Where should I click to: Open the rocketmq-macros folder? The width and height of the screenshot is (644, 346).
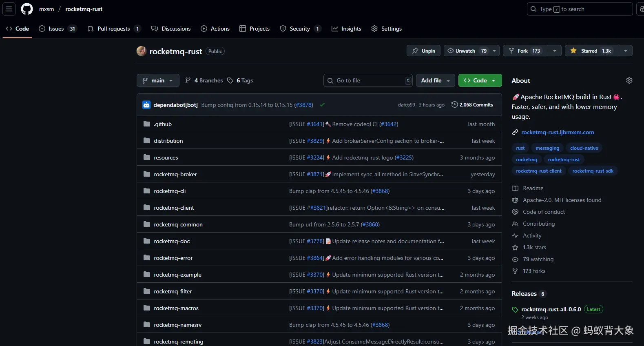pos(176,308)
